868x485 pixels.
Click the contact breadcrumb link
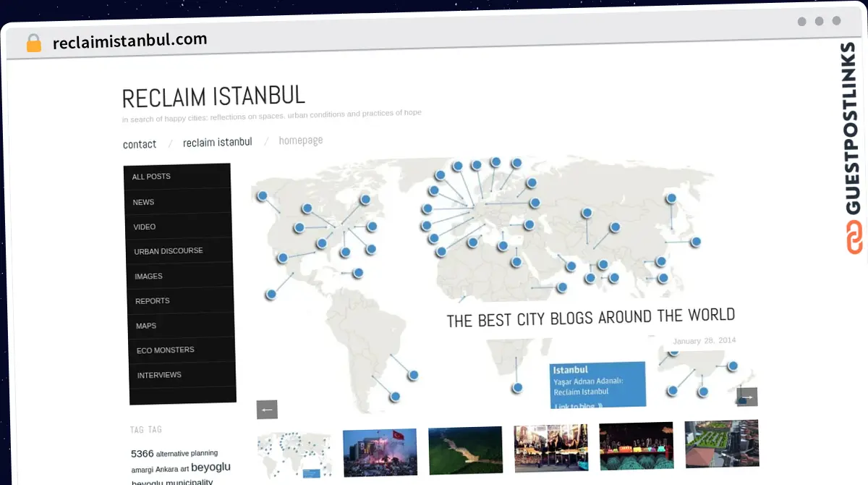point(139,144)
